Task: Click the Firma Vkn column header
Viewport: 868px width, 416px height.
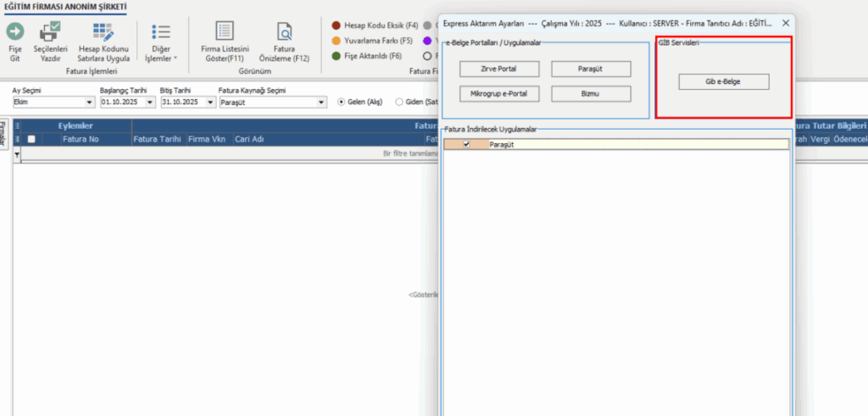Action: click(x=207, y=140)
